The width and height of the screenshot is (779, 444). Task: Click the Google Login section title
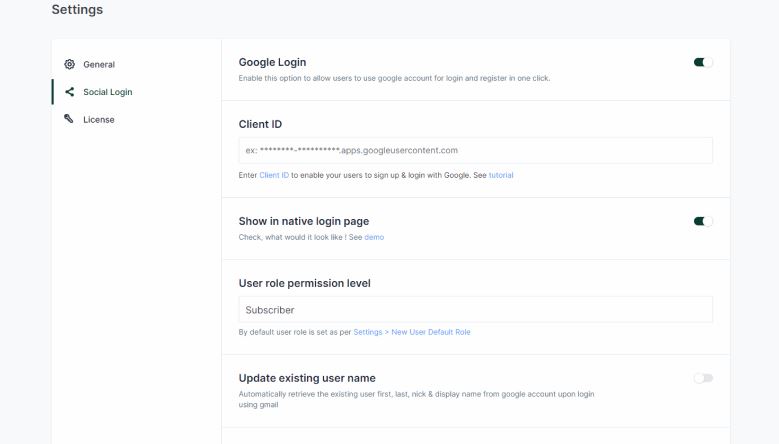pos(272,62)
